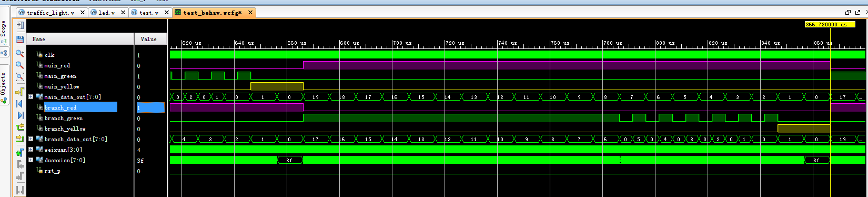Select the main_red signal
Screen dimensions: 868x197
pyautogui.click(x=57, y=65)
